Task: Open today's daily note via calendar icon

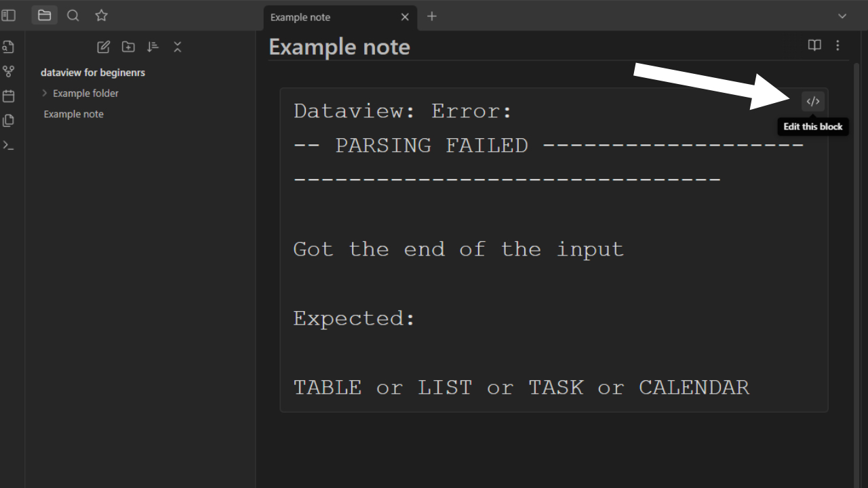Action: pos(9,96)
